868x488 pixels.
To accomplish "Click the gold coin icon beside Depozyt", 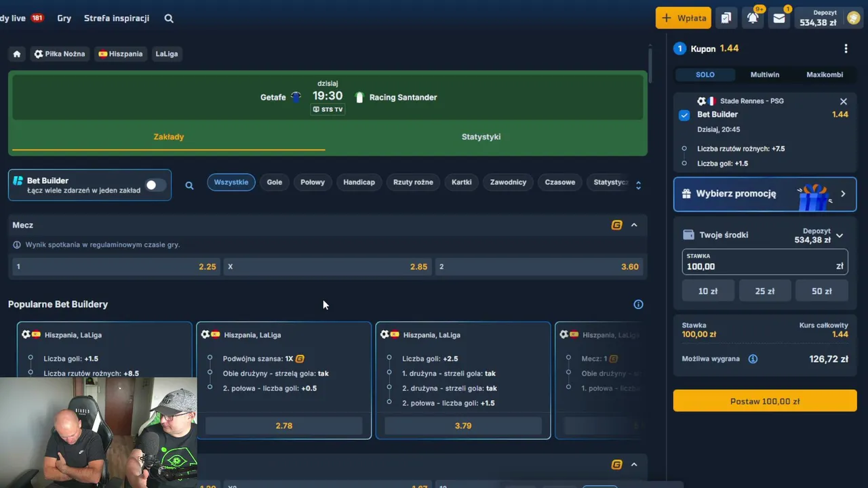I will (x=853, y=18).
